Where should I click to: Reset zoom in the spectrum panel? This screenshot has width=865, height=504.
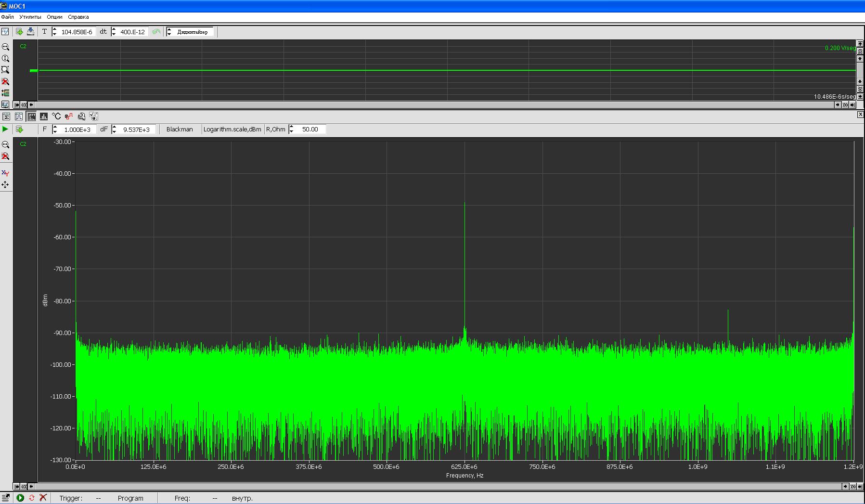pyautogui.click(x=5, y=156)
